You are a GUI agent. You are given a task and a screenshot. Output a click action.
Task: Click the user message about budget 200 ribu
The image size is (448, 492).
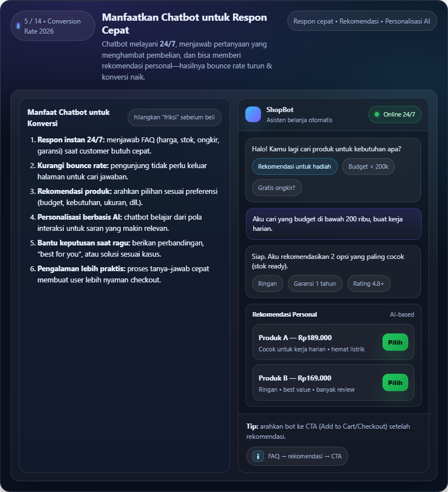point(333,224)
